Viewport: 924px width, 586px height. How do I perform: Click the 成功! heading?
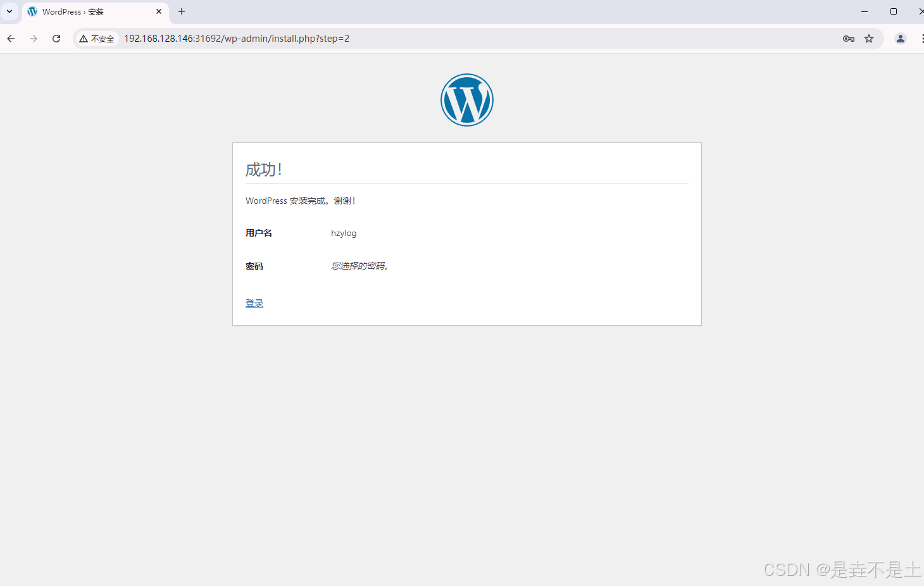click(x=264, y=169)
